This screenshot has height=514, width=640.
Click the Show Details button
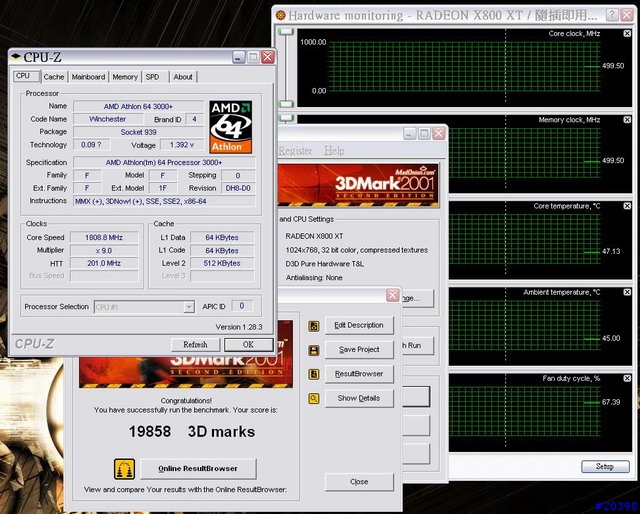click(x=359, y=398)
